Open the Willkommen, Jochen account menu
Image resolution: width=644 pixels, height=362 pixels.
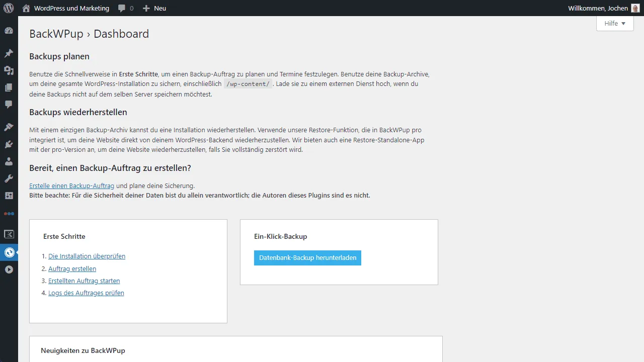[598, 8]
